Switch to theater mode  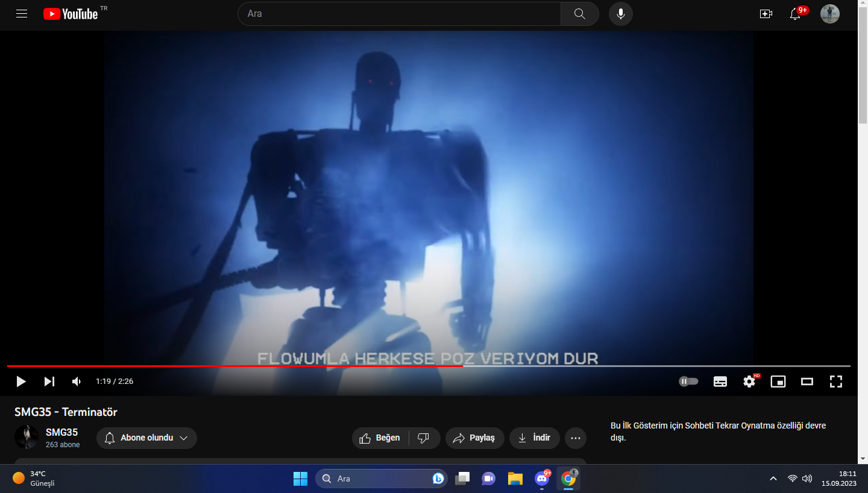pyautogui.click(x=807, y=382)
